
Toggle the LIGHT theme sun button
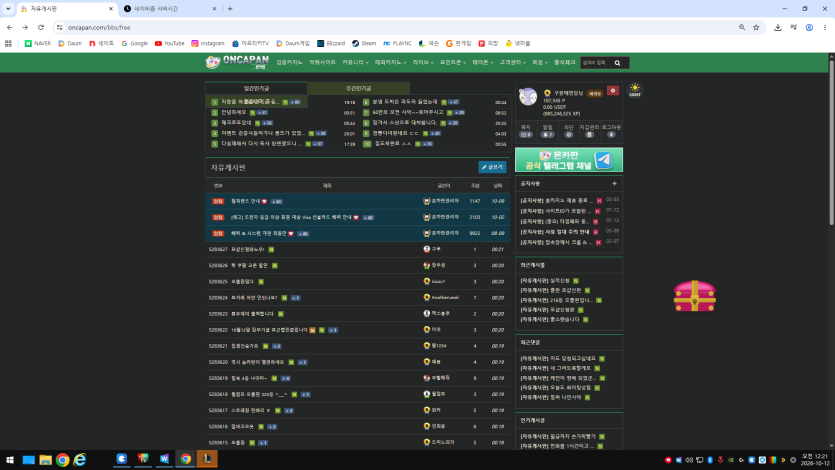click(x=635, y=90)
